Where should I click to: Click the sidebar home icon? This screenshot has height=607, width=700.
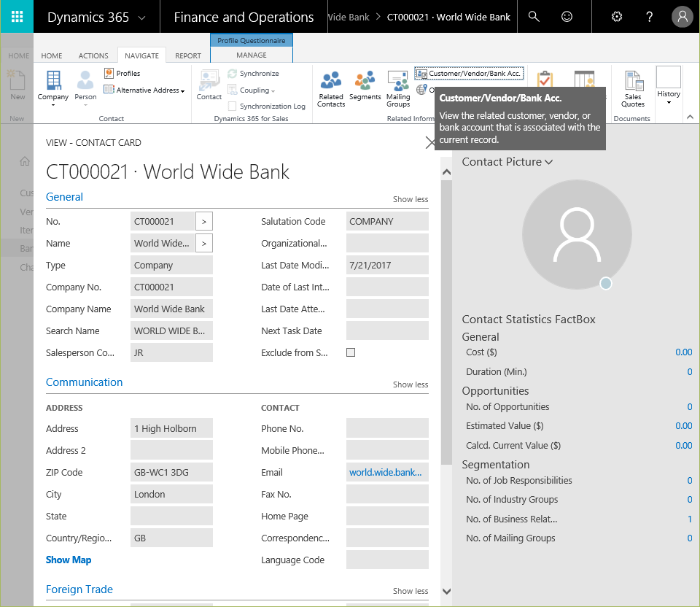point(25,161)
